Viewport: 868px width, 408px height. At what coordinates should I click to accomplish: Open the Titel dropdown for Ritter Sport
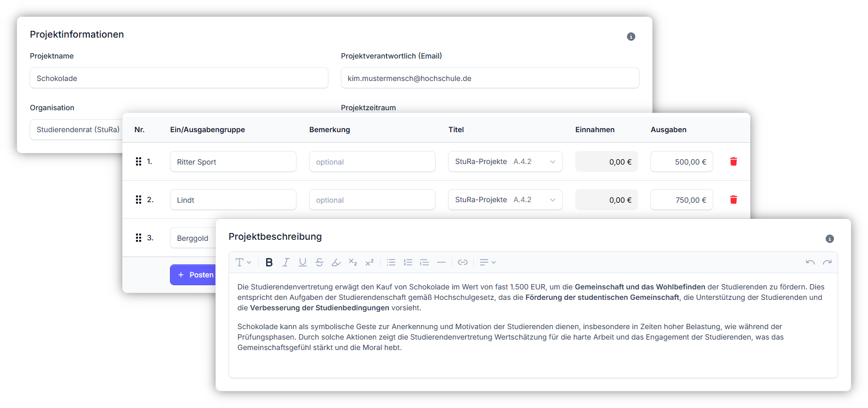505,161
